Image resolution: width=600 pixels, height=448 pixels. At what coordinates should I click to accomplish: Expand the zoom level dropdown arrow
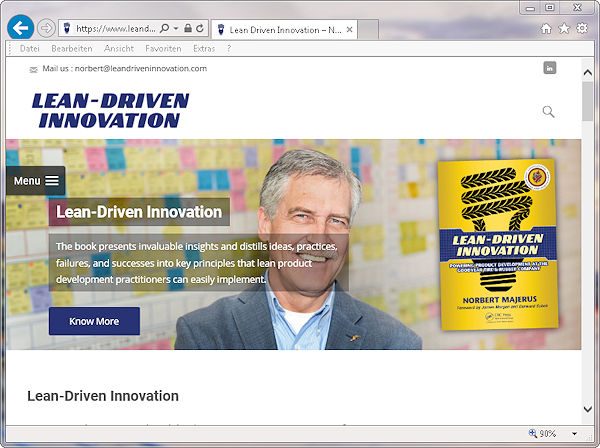click(x=574, y=434)
